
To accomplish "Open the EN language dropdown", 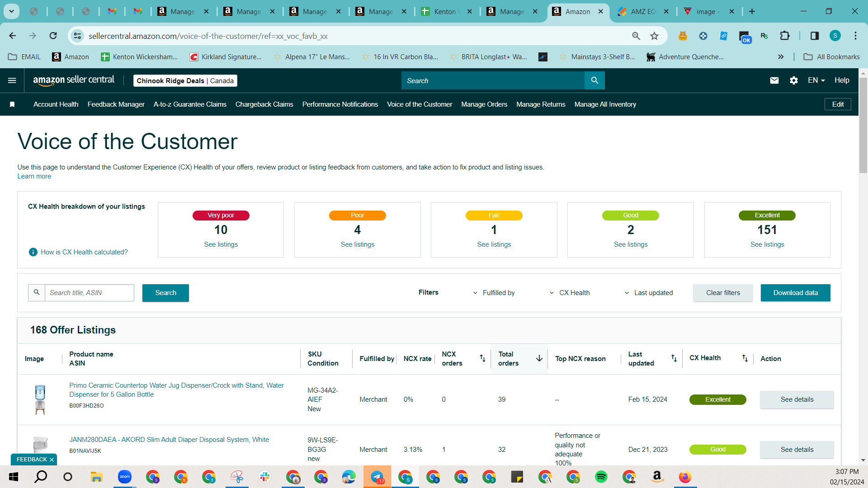I will [x=816, y=80].
